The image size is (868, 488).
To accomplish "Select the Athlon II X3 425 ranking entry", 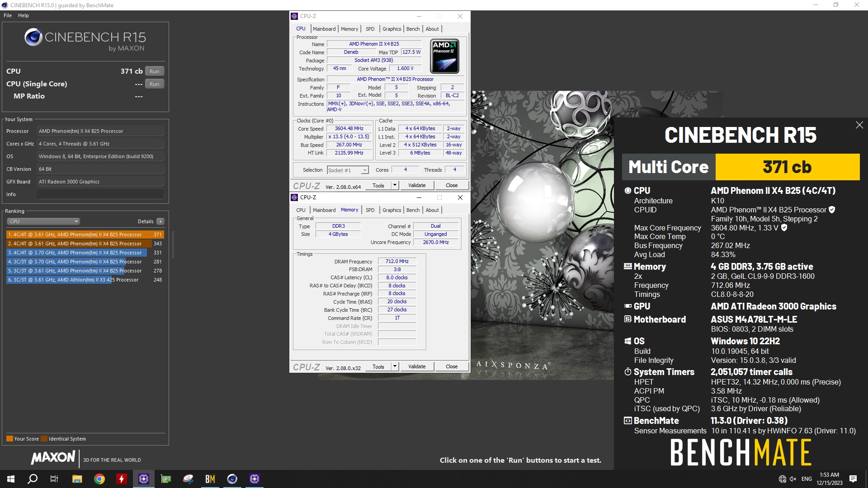I will pos(85,280).
